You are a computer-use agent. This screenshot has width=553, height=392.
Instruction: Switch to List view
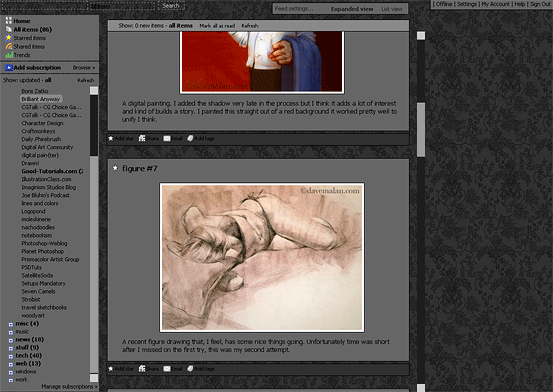coord(391,9)
